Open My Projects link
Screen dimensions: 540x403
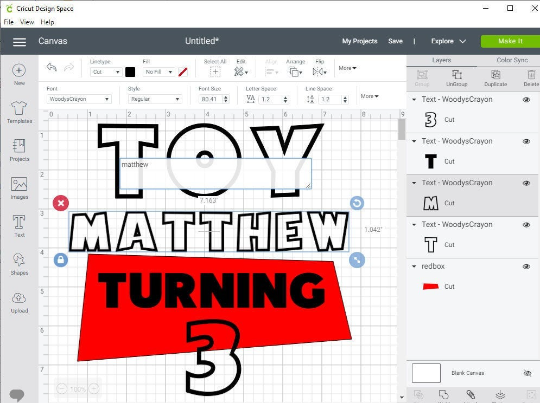[360, 41]
